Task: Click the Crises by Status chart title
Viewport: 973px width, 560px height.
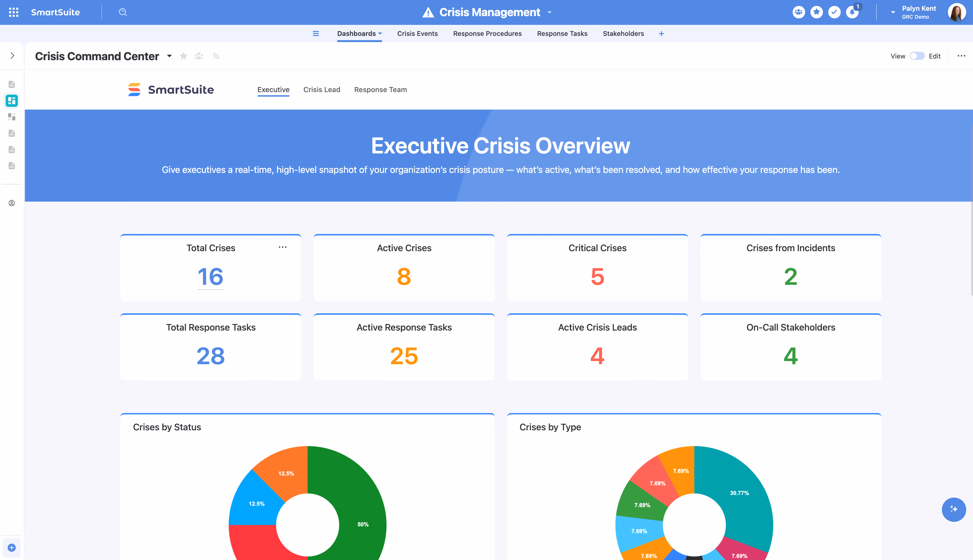Action: click(167, 427)
